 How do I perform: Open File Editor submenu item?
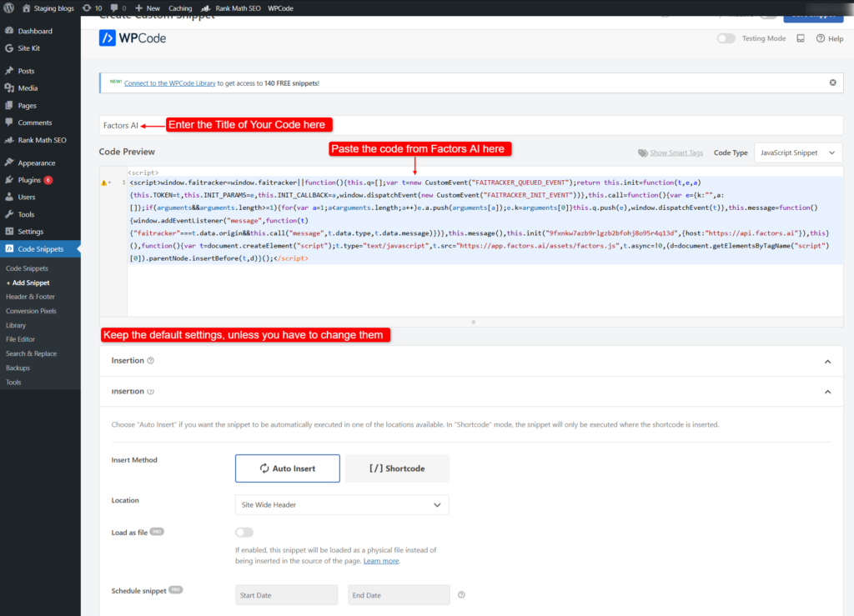point(20,339)
